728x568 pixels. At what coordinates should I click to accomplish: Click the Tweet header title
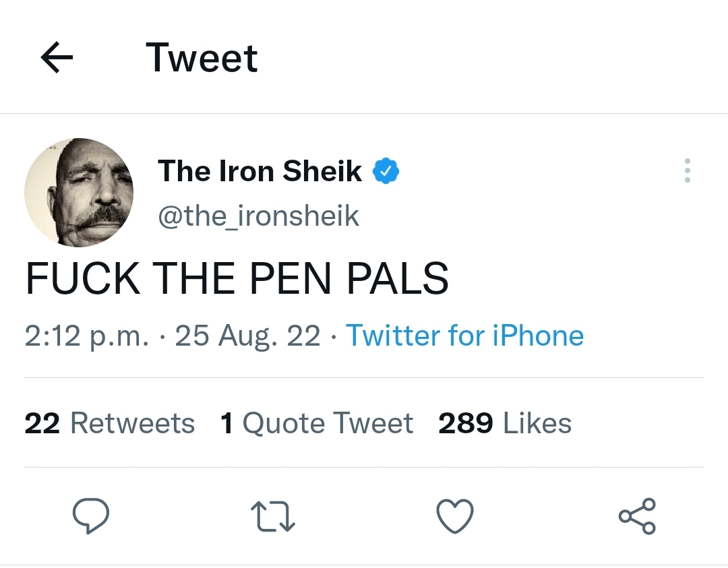tap(202, 58)
